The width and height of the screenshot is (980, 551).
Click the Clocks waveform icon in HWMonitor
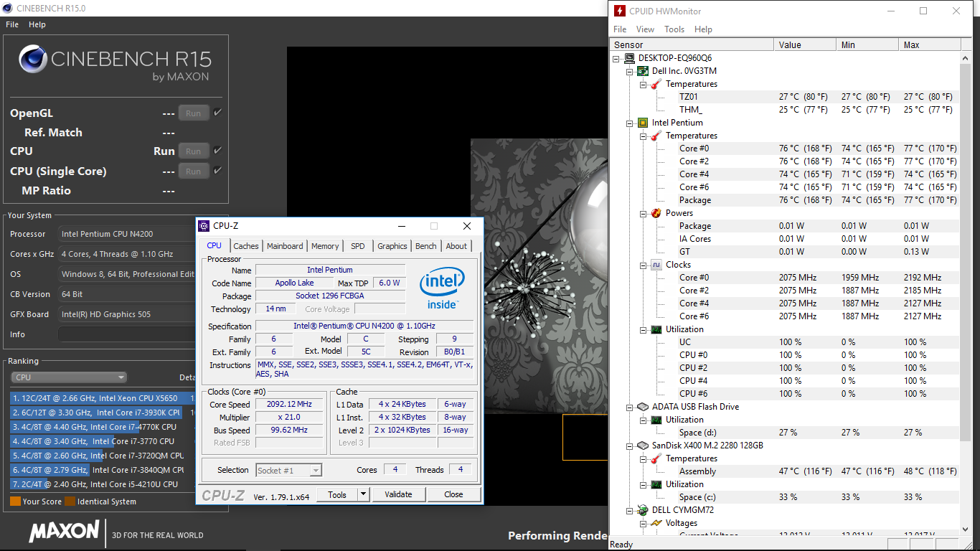656,265
